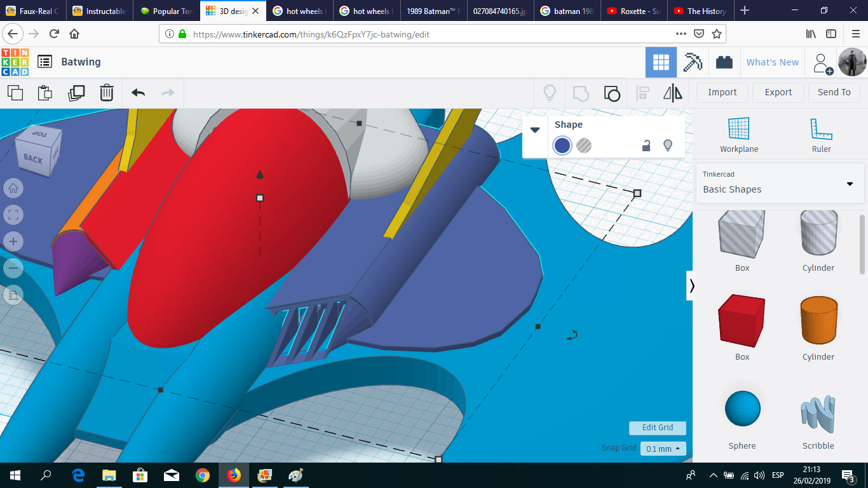Screen dimensions: 868x488
Task: Pick the Scribble shape thumbnail
Action: [x=818, y=414]
